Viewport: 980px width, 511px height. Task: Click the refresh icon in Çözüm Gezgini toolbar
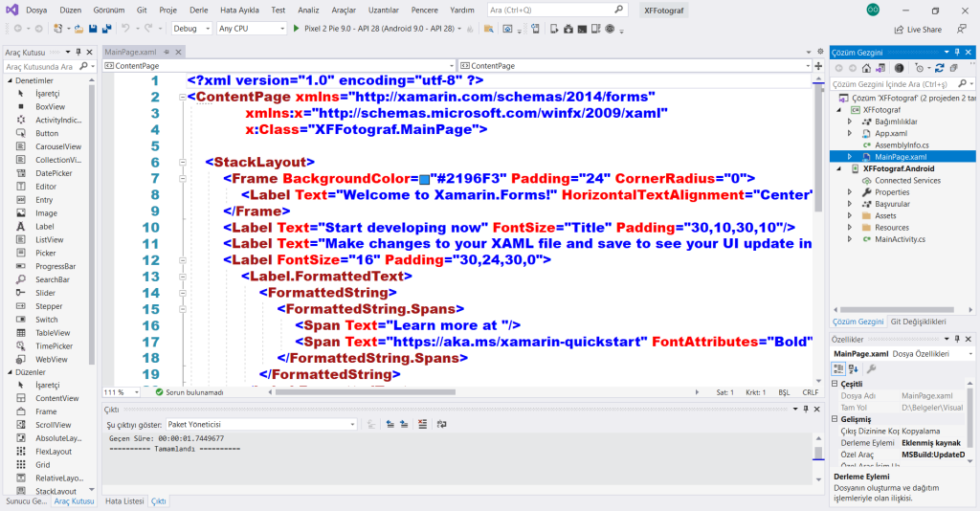pyautogui.click(x=940, y=68)
